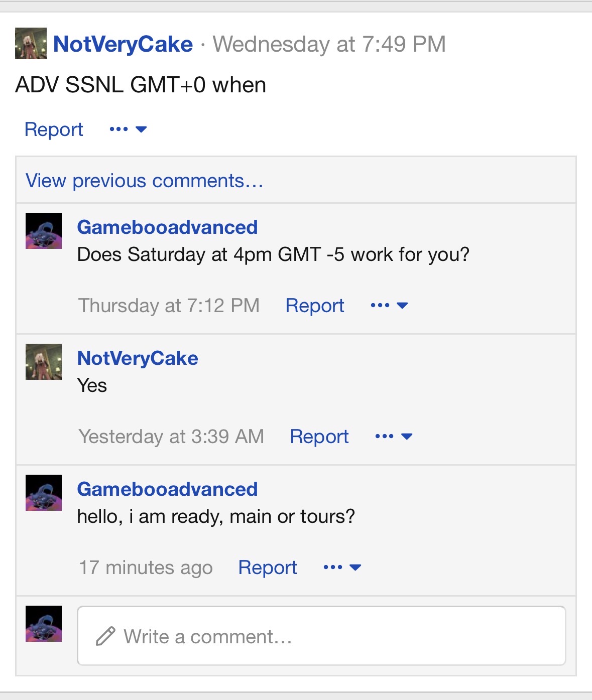Viewport: 592px width, 700px height.
Task: Report the 'main or tours' comment
Action: [x=267, y=568]
